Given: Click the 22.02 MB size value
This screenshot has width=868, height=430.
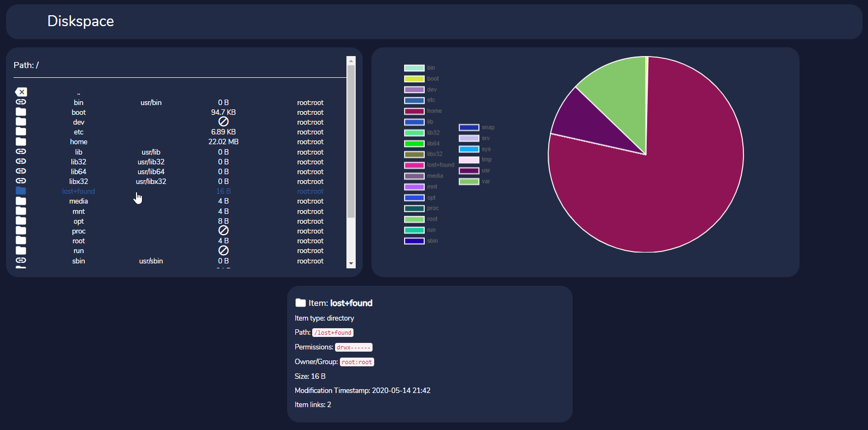Looking at the screenshot, I should pos(224,142).
